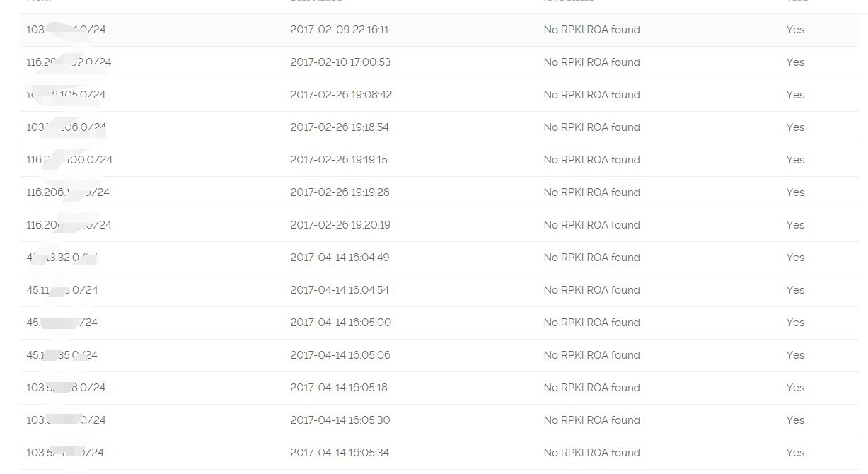
Task: Select the 2017-02-26 19:18:54 entry
Action: tap(340, 127)
